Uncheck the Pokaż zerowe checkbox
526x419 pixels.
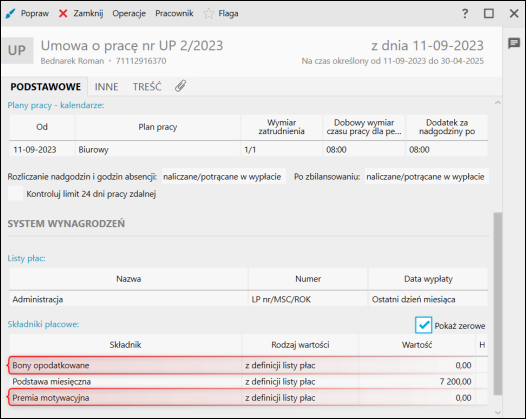[x=423, y=325]
